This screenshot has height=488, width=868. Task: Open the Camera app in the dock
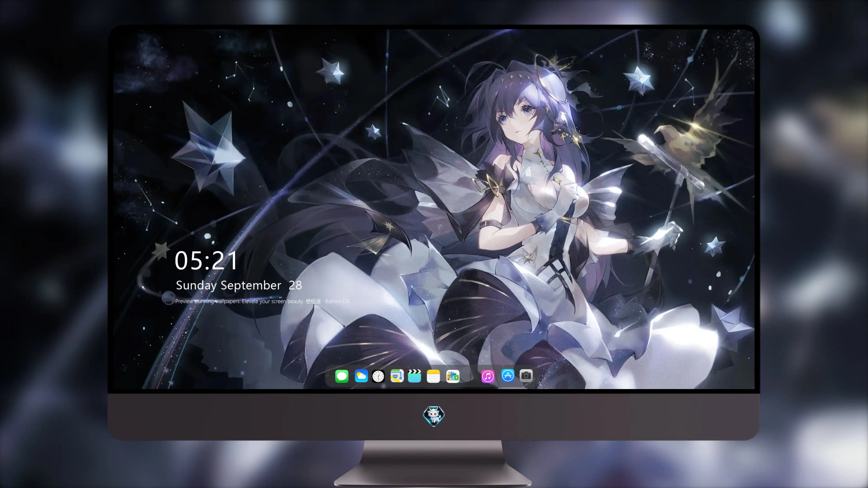[526, 375]
